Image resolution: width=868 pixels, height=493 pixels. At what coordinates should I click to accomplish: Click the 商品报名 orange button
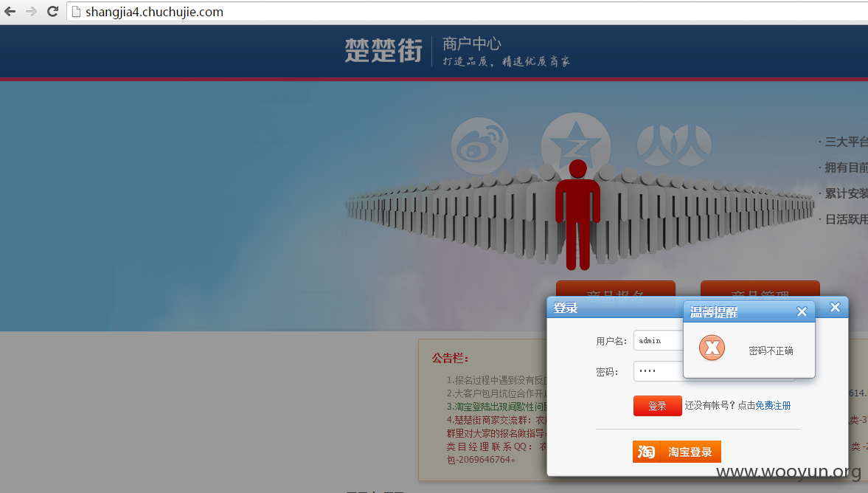coord(616,289)
